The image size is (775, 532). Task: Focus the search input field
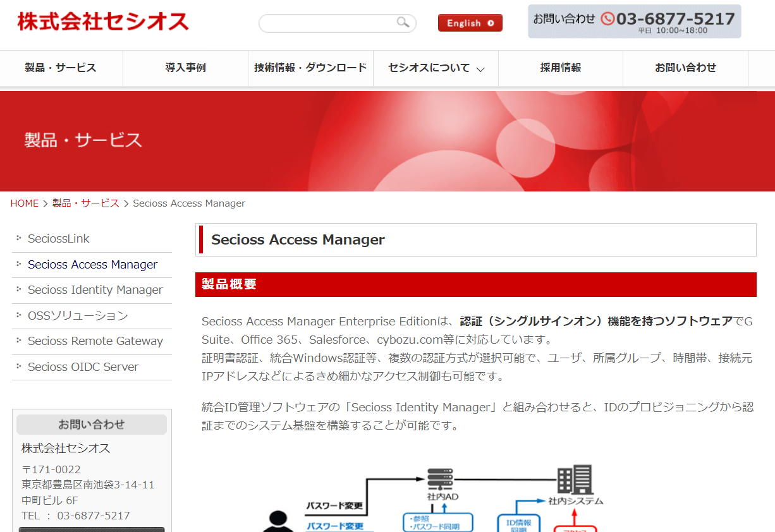pyautogui.click(x=329, y=23)
